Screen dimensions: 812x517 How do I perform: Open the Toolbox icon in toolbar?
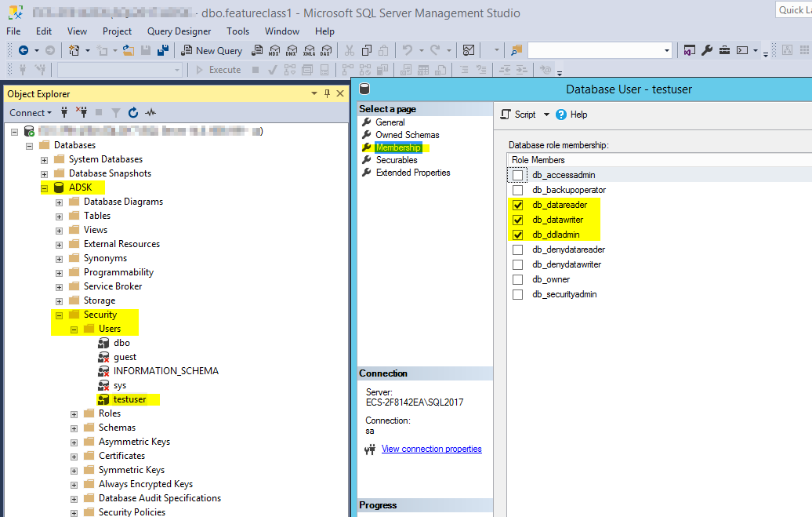pyautogui.click(x=724, y=50)
